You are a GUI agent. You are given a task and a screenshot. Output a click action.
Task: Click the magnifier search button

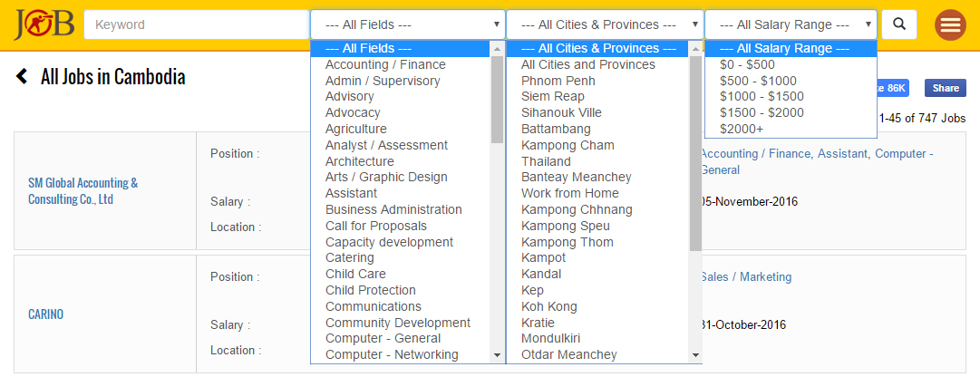click(898, 24)
